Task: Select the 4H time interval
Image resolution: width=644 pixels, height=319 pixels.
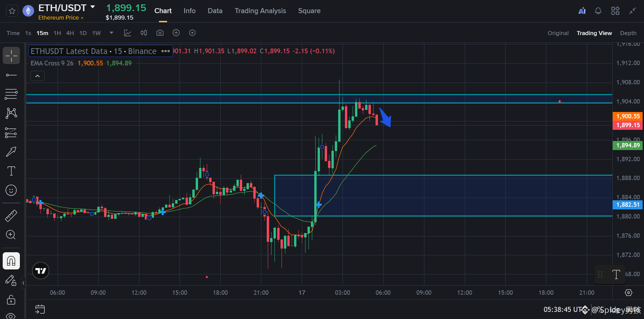Action: tap(70, 33)
